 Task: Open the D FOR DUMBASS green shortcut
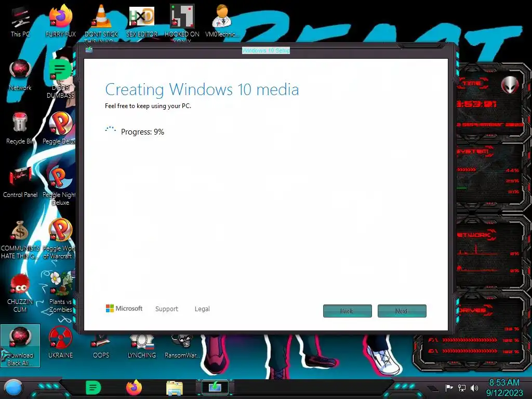pyautogui.click(x=60, y=79)
